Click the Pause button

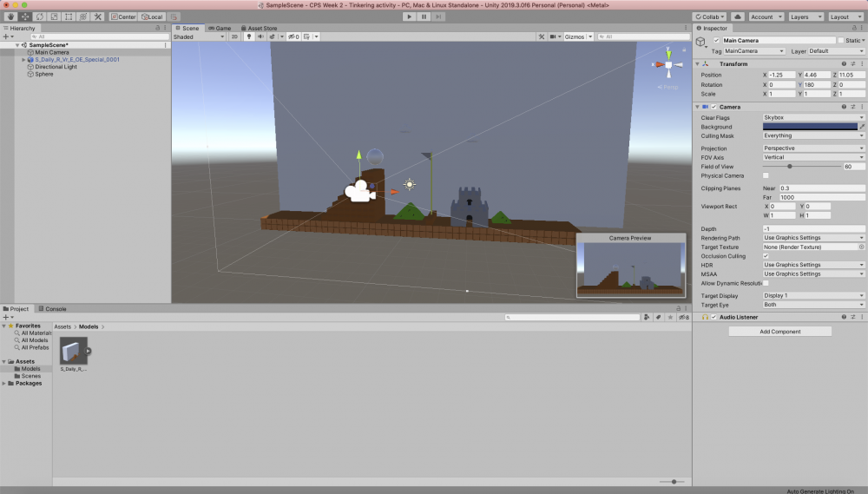point(424,16)
